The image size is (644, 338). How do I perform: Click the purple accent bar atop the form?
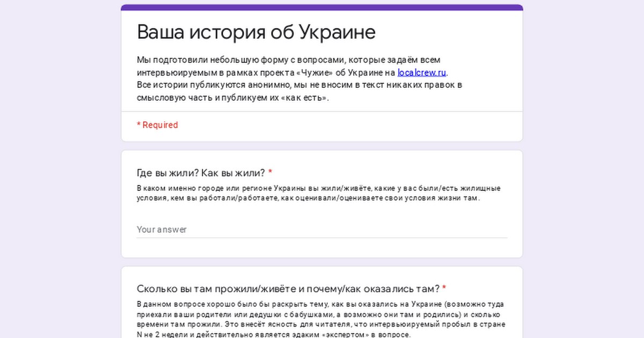tap(321, 7)
